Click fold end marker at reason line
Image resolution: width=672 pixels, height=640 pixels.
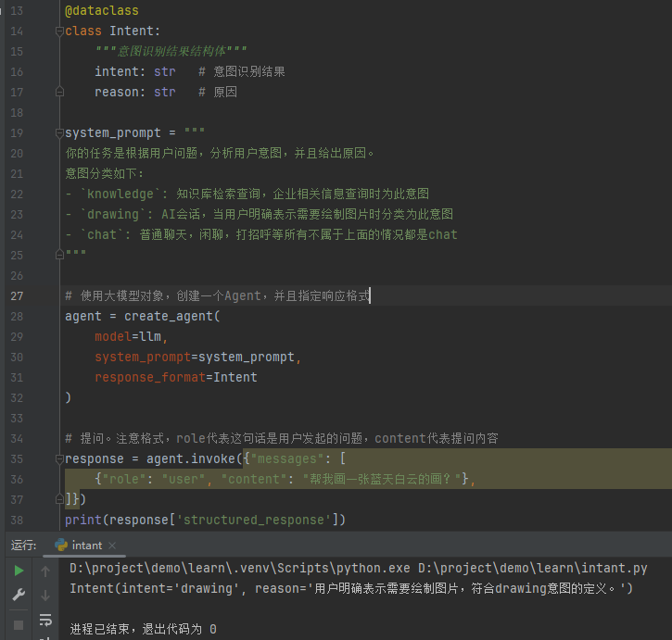pyautogui.click(x=59, y=93)
